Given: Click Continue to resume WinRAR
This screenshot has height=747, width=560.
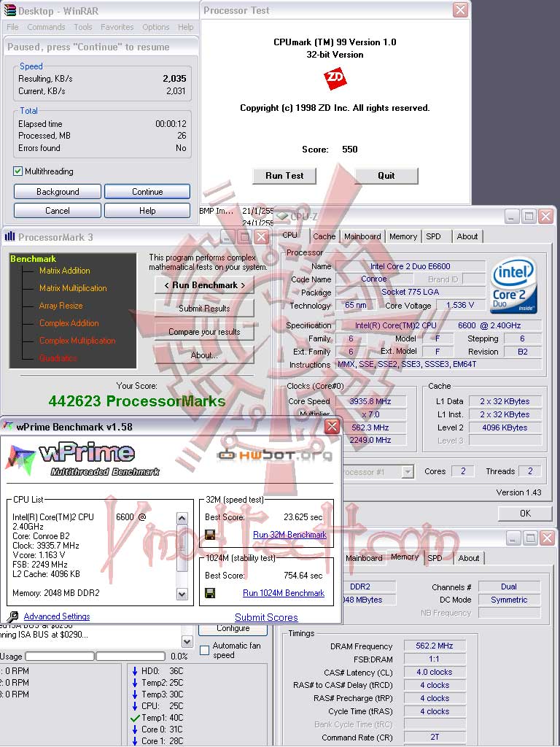Looking at the screenshot, I should (x=147, y=192).
